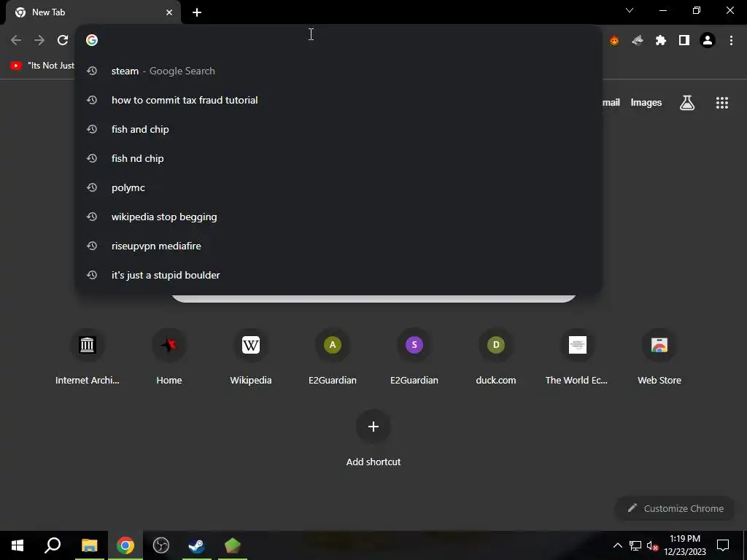747x560 pixels.
Task: Open the Internet Archive shortcut
Action: 88,357
